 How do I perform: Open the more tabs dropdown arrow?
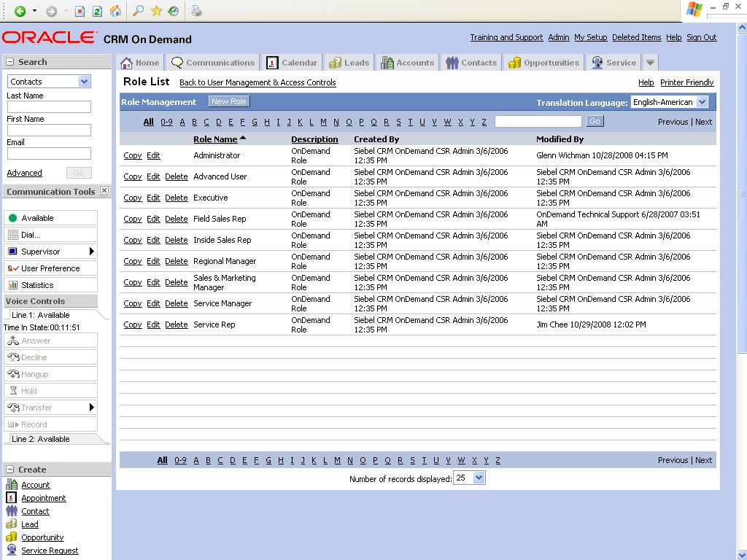tap(650, 63)
